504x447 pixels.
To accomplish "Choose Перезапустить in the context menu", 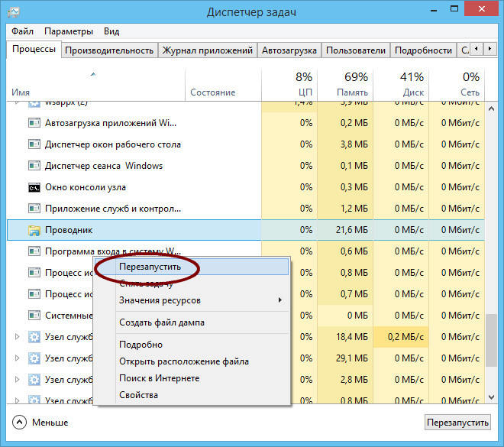I will (x=192, y=267).
